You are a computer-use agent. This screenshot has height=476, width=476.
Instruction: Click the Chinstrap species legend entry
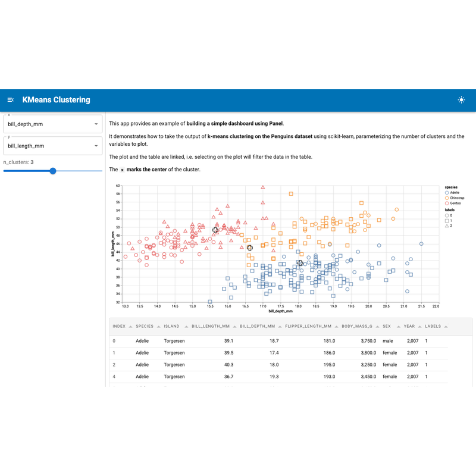pyautogui.click(x=455, y=198)
